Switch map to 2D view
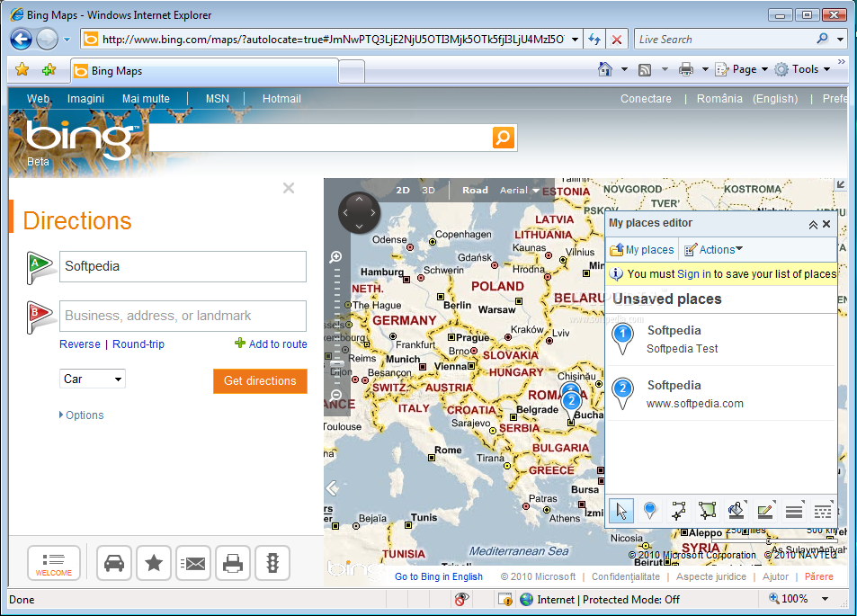Image resolution: width=857 pixels, height=616 pixels. (x=403, y=191)
